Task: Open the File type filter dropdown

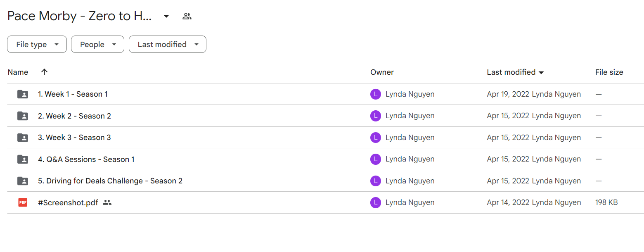Action: (x=37, y=44)
